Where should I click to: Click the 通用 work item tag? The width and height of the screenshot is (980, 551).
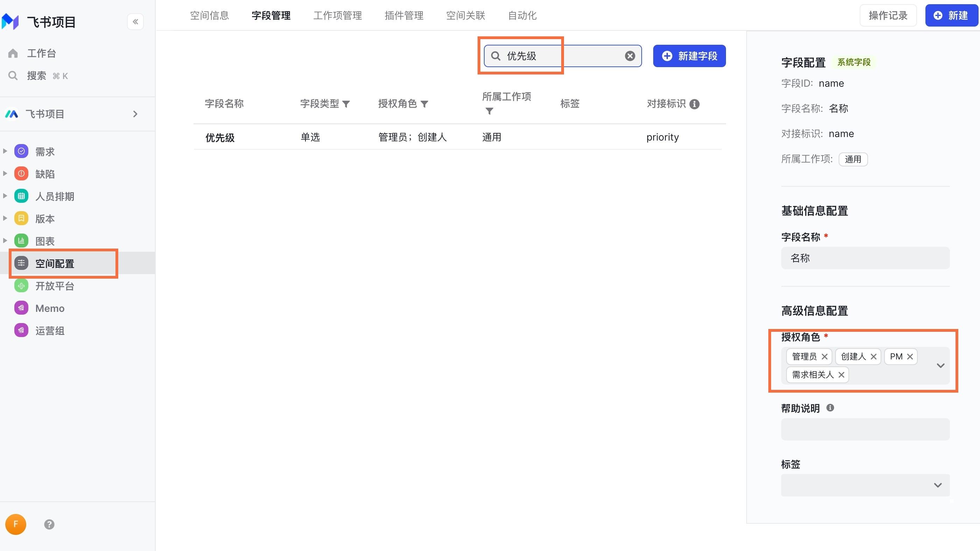point(853,159)
